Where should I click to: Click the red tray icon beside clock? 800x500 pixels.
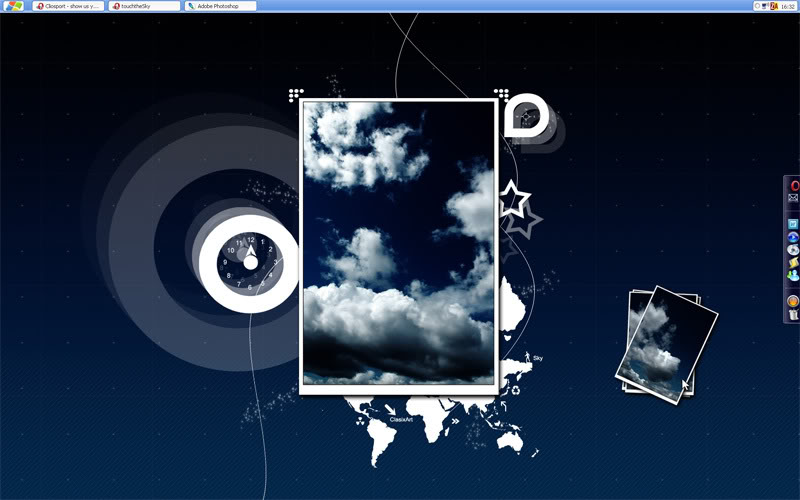point(773,6)
